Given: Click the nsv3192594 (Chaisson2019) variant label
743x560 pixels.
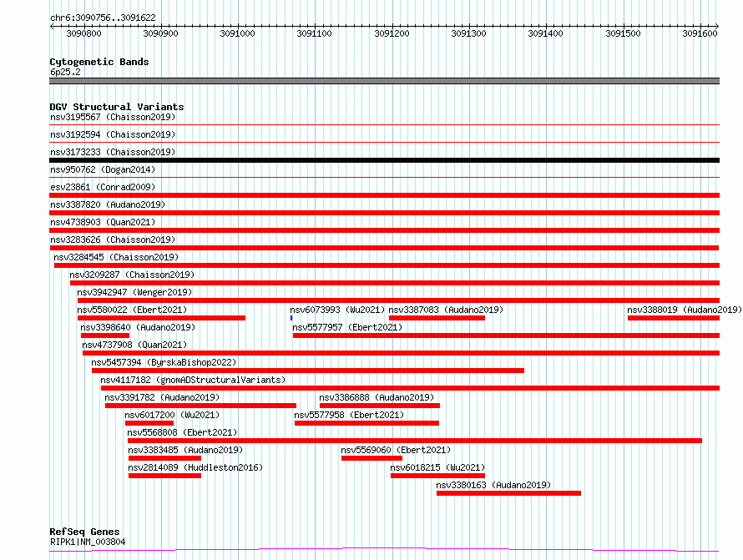Looking at the screenshot, I should coord(113,134).
